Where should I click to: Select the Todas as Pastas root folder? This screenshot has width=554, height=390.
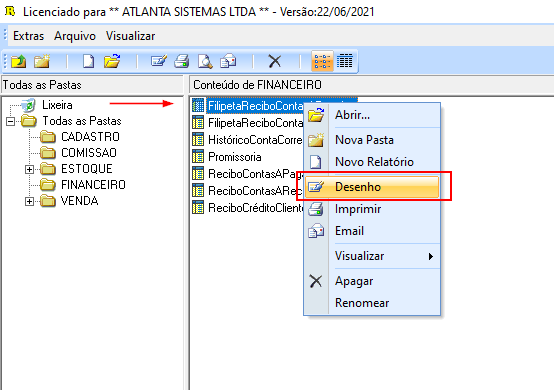[82, 121]
